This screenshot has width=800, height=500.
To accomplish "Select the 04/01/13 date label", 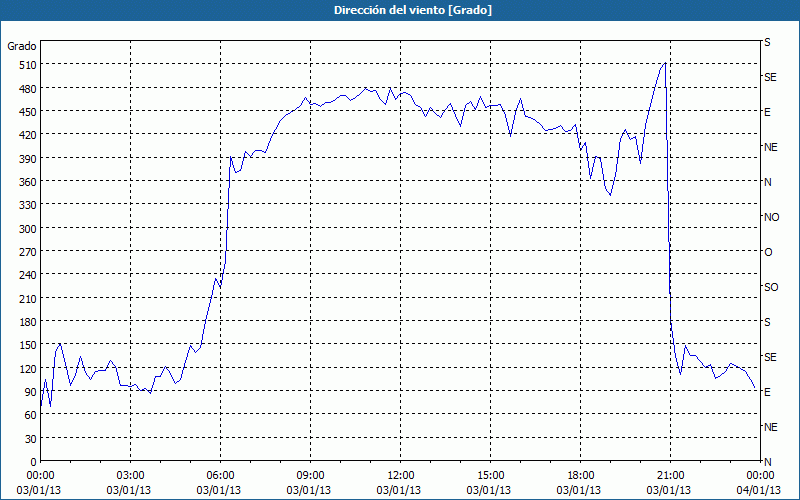I will click(760, 491).
